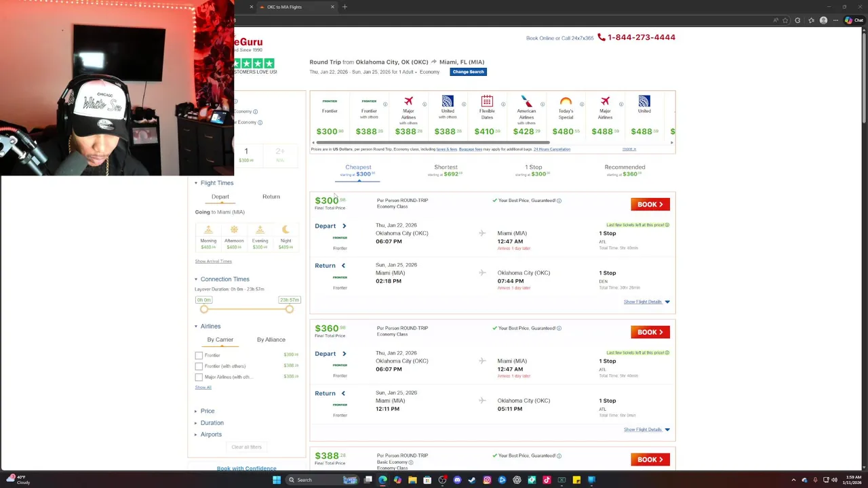Select Major Airlines with others $388 plane icon

click(x=408, y=101)
